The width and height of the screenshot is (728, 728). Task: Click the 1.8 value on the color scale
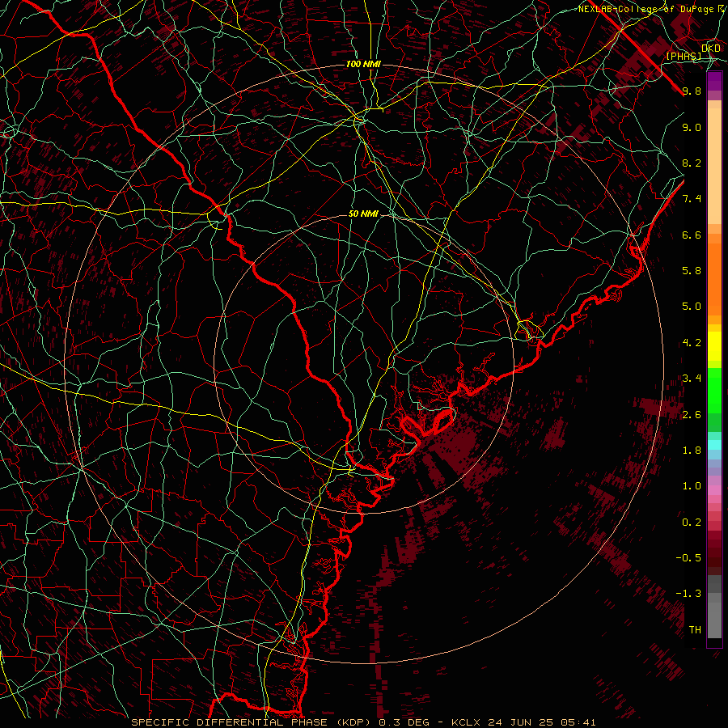pos(692,451)
